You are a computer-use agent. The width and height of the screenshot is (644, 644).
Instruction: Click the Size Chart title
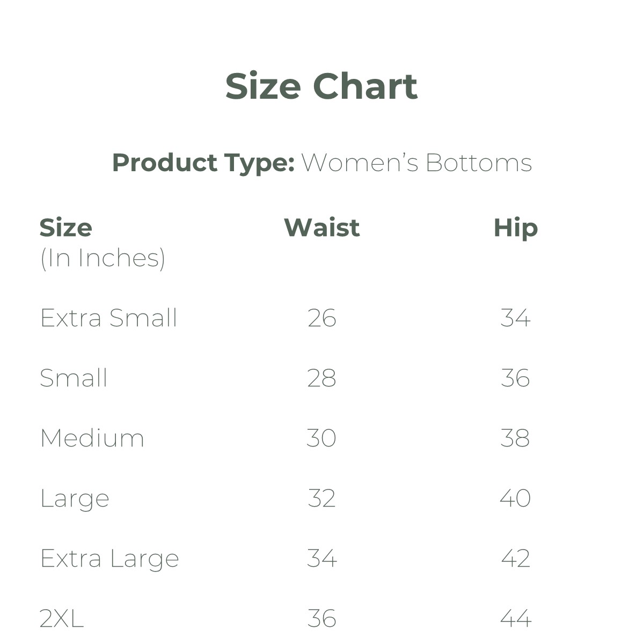coord(321,86)
